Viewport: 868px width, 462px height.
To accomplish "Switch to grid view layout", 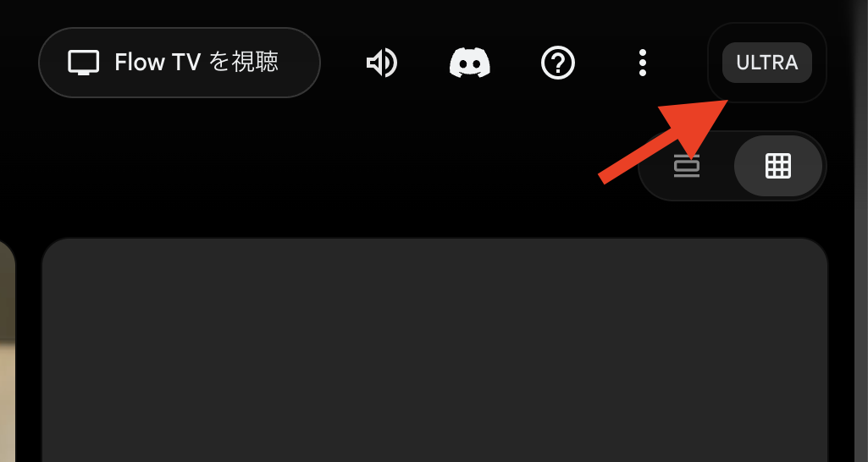I will point(777,166).
